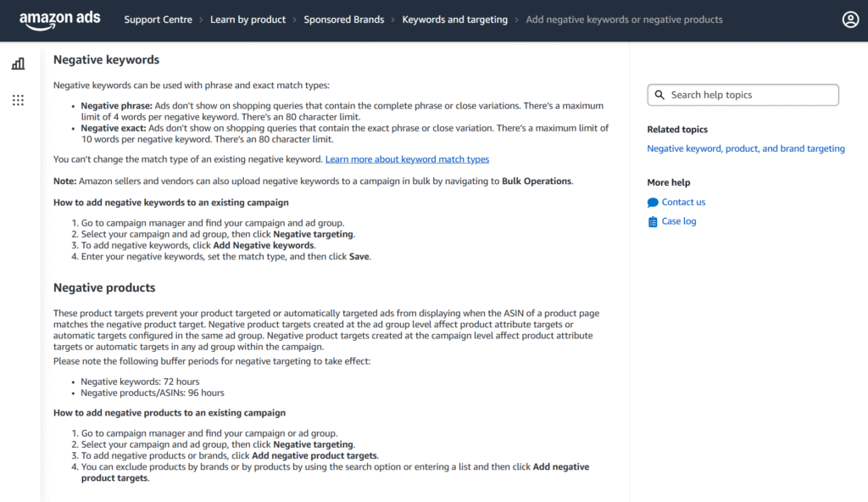The image size is (868, 502).
Task: Open the bar chart sidebar icon
Action: pos(19,64)
